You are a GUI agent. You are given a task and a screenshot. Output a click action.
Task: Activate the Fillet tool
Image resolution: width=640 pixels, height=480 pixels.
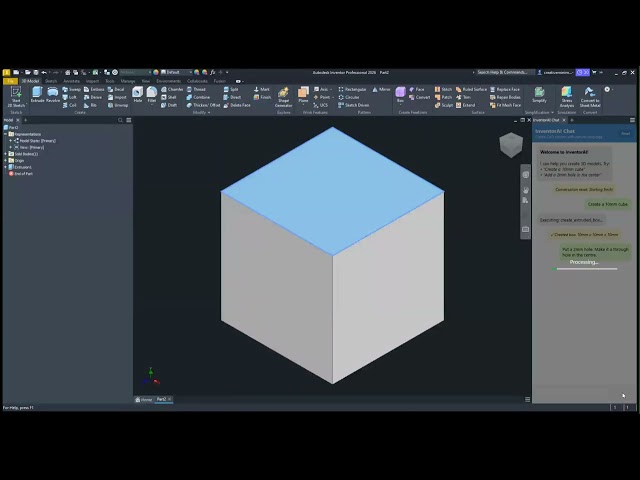coord(152,95)
